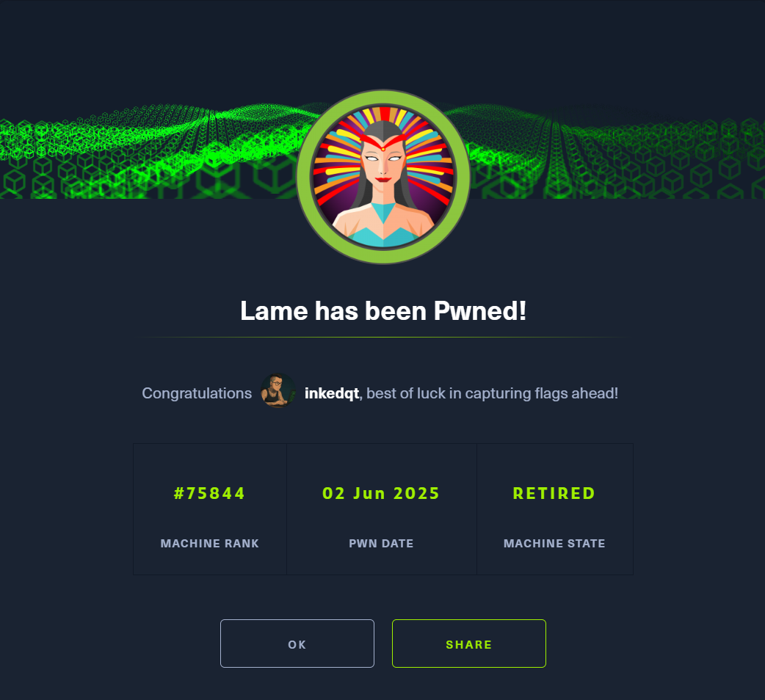
Task: Click the machine state stats card
Action: (x=555, y=509)
